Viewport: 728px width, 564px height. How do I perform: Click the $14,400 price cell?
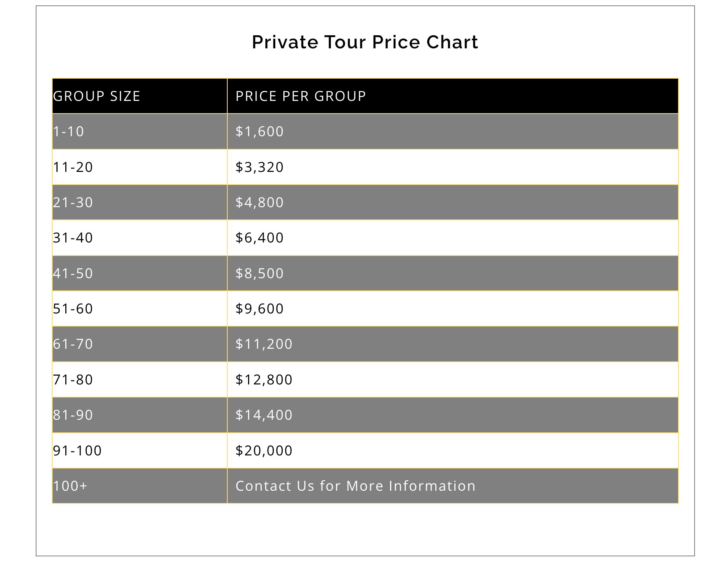pyautogui.click(x=264, y=415)
